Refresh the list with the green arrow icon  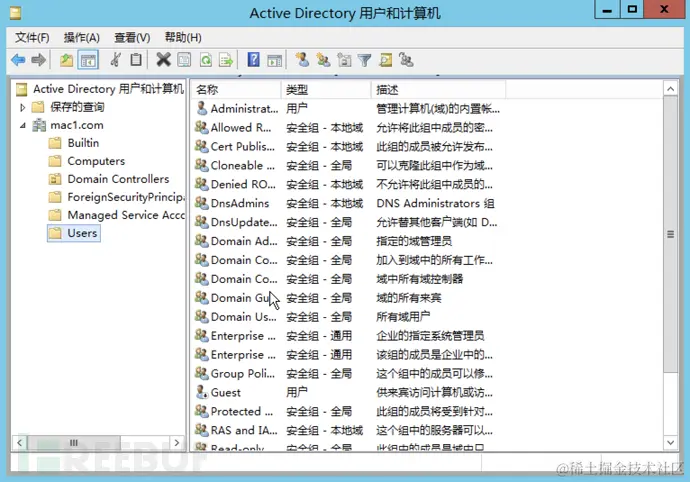click(x=206, y=60)
